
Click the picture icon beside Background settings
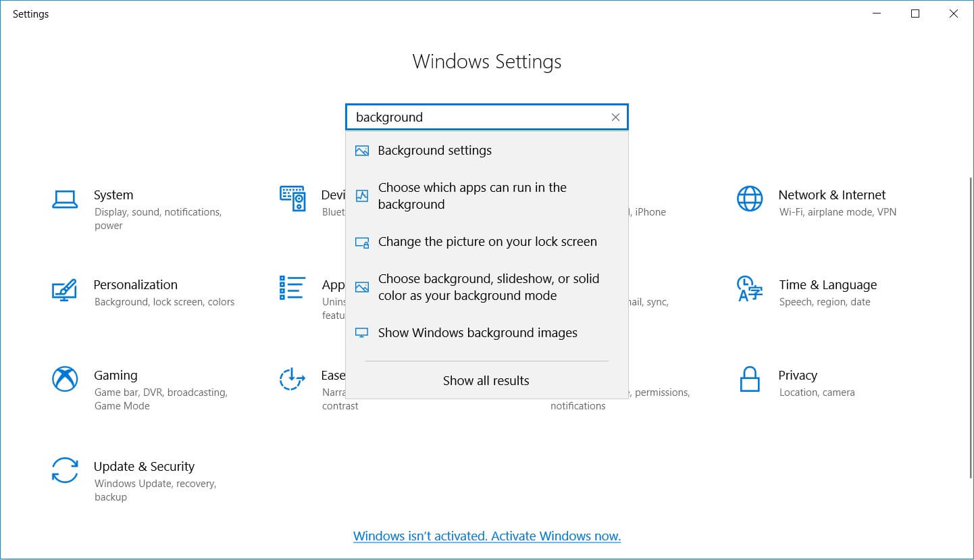pyautogui.click(x=362, y=151)
